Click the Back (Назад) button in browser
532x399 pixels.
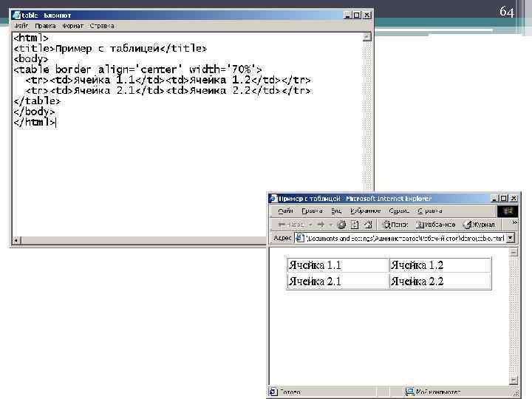pyautogui.click(x=291, y=225)
